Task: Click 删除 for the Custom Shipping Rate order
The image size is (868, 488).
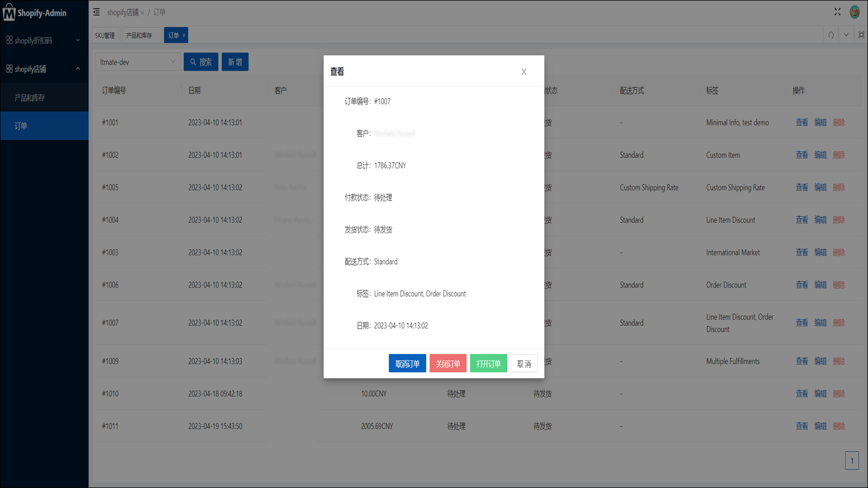Action: (x=839, y=188)
